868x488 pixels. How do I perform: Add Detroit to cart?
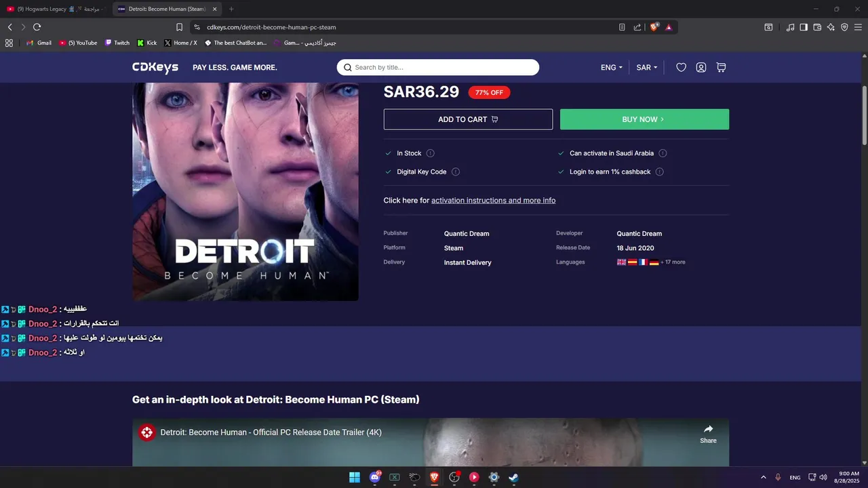coord(468,119)
